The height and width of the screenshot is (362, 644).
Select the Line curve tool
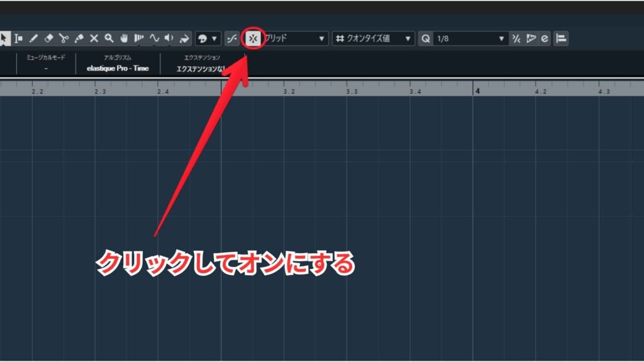(x=154, y=38)
